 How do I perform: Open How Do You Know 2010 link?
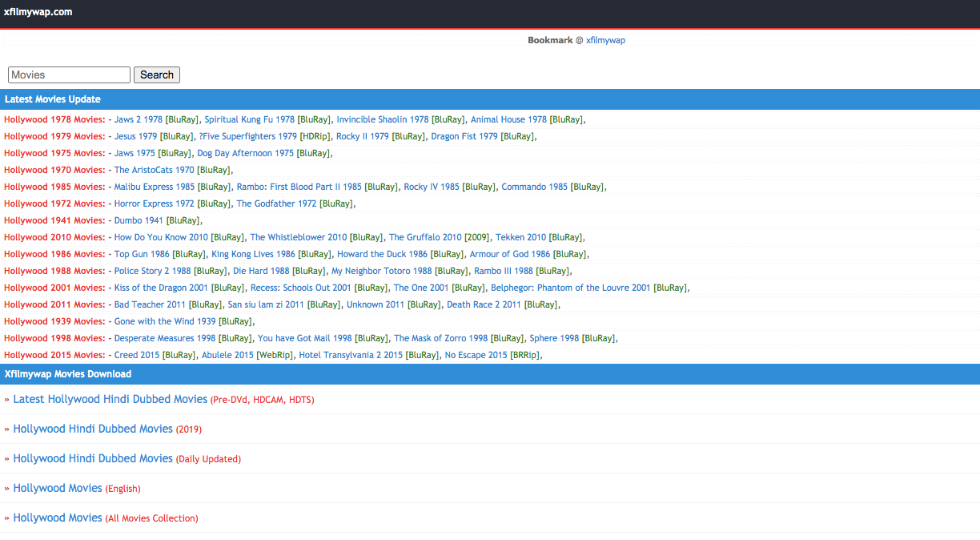pyautogui.click(x=161, y=237)
